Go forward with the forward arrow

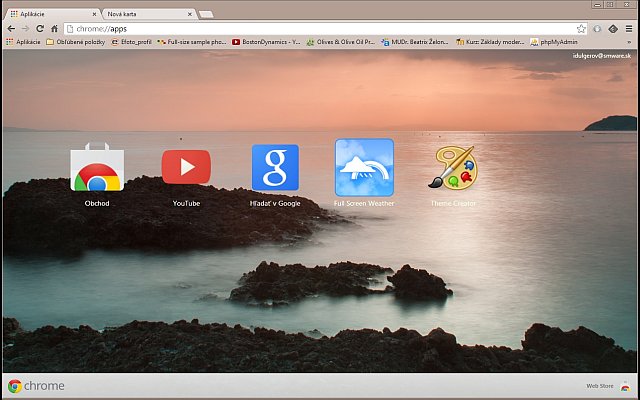click(x=25, y=29)
